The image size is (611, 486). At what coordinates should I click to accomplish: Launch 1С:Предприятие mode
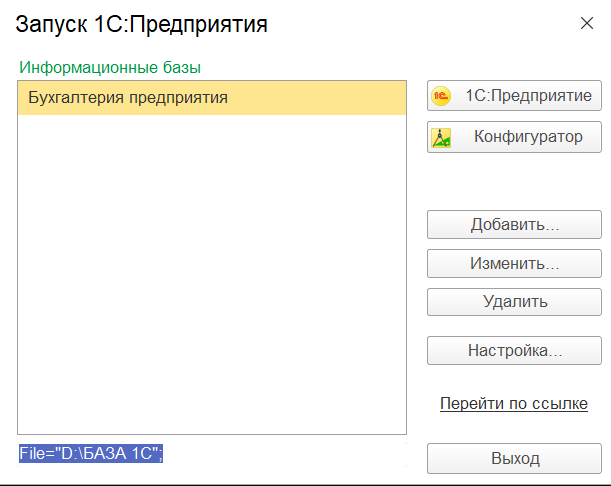coord(514,96)
